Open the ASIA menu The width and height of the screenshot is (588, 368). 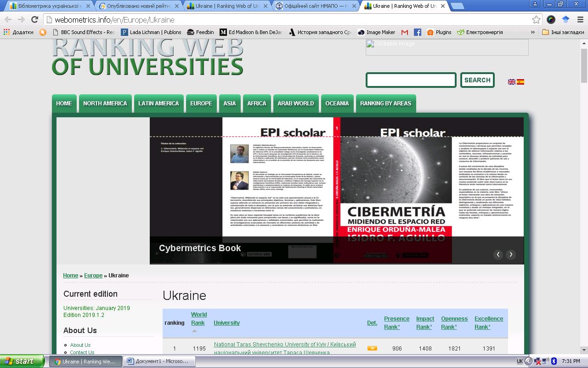230,103
